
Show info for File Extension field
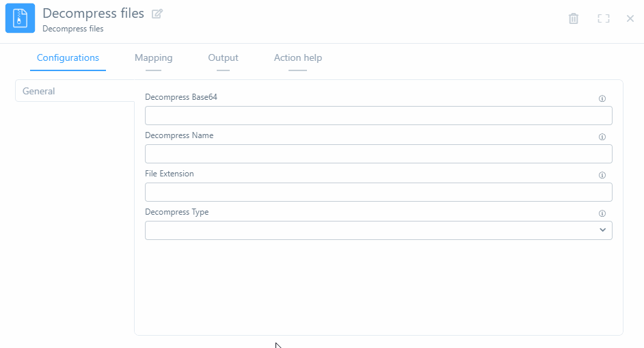tap(602, 175)
